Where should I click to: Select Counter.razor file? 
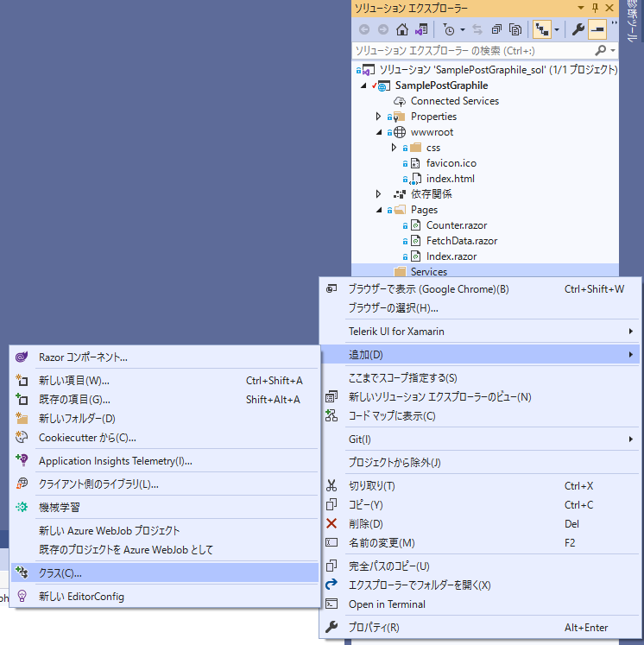(457, 225)
